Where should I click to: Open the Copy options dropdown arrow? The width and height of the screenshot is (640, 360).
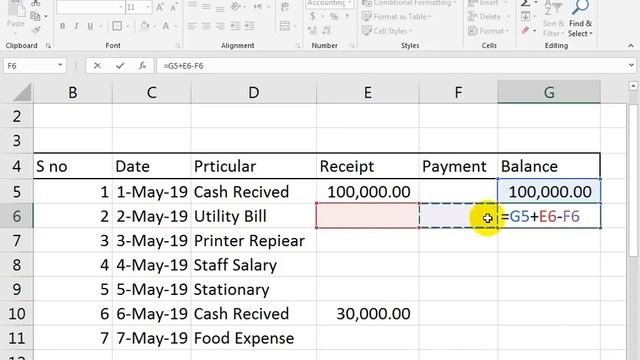point(46,16)
